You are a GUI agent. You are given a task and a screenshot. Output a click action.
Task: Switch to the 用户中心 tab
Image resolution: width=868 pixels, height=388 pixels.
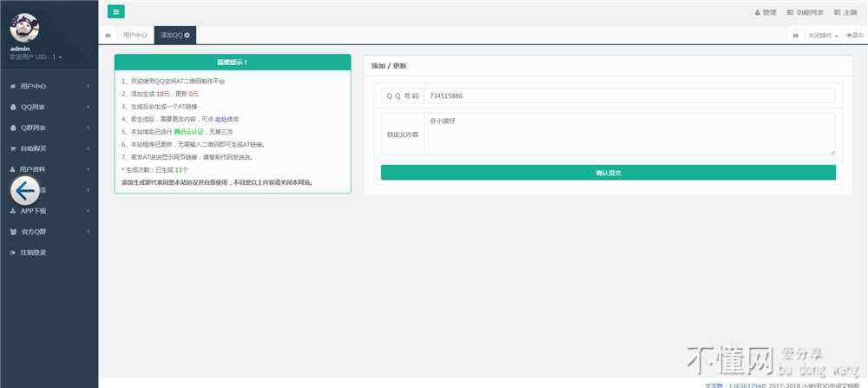point(135,35)
